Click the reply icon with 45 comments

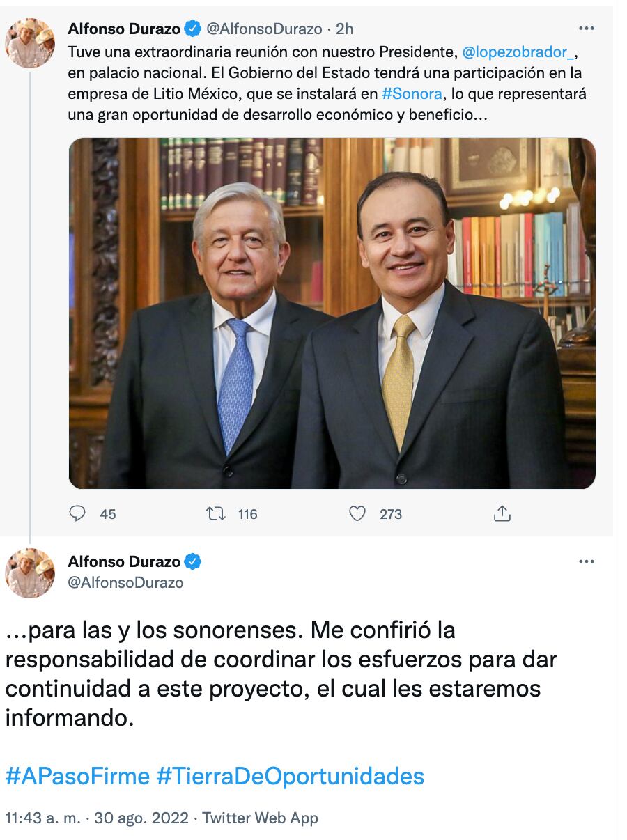coord(77,514)
